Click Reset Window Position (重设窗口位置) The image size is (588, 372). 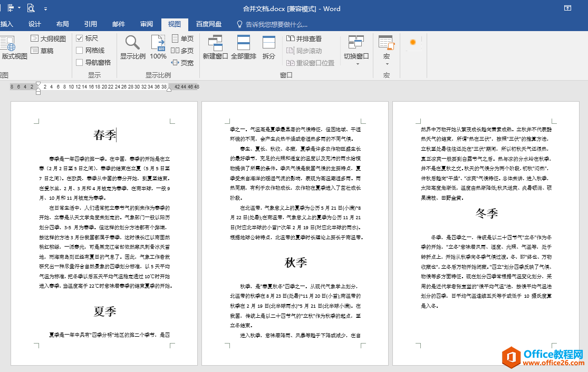coord(310,63)
